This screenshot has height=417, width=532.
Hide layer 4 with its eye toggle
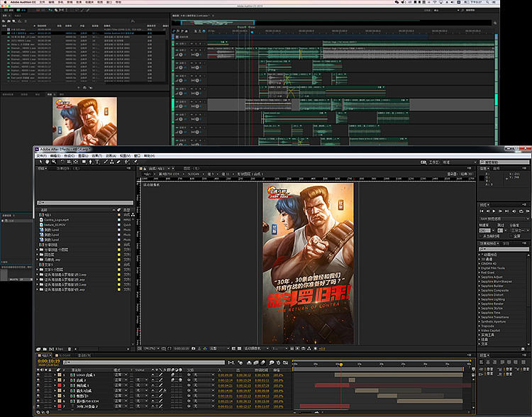(38, 391)
